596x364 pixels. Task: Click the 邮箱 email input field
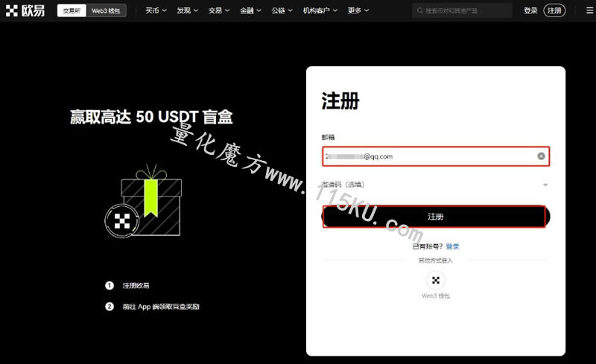[436, 156]
